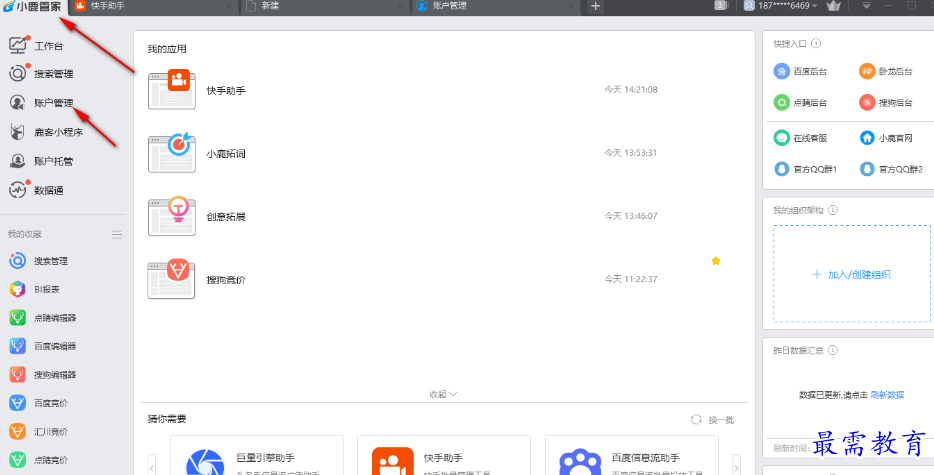Click the message count icon in title bar

coord(721,5)
